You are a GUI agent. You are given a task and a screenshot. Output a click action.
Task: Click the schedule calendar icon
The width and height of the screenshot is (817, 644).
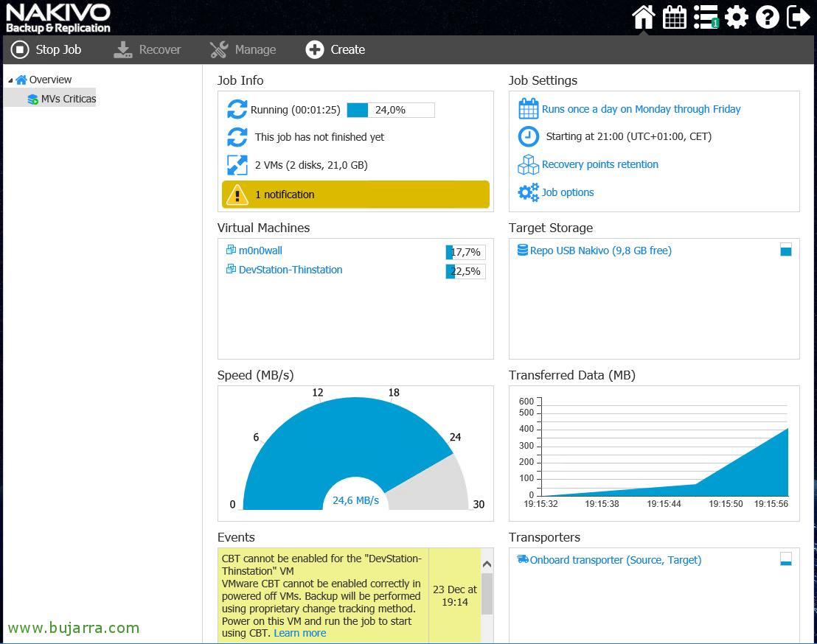pyautogui.click(x=529, y=109)
